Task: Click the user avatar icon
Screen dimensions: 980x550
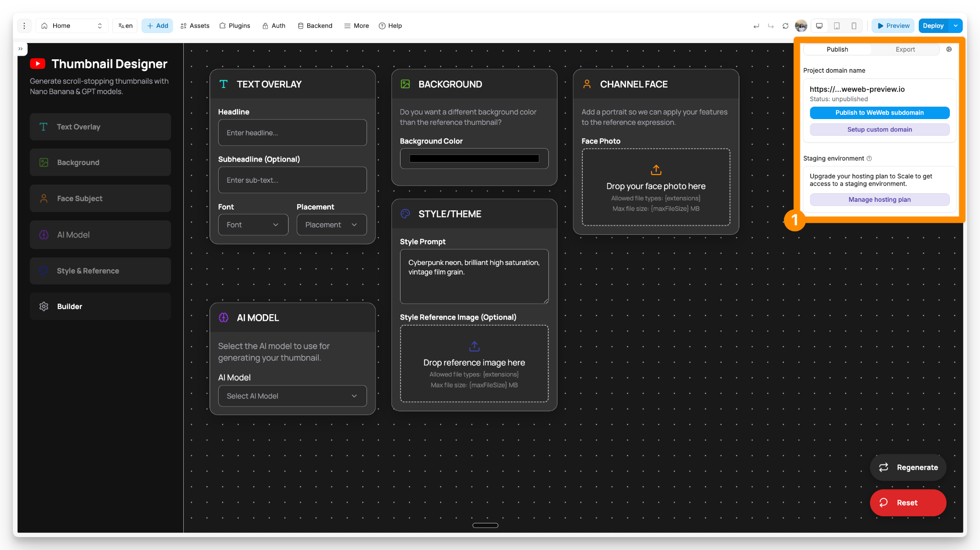Action: (801, 26)
